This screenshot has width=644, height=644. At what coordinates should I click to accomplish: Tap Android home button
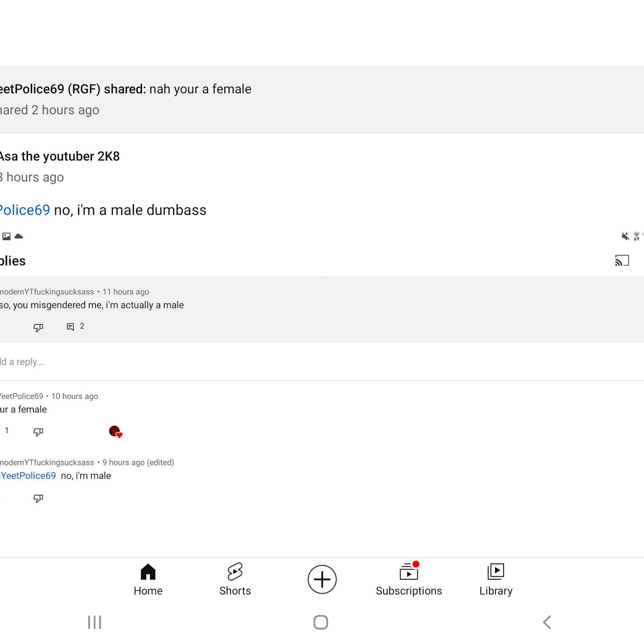pos(321,622)
